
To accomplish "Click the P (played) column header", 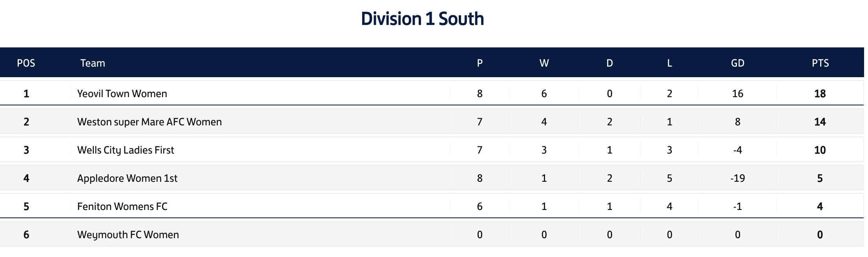I will (480, 63).
